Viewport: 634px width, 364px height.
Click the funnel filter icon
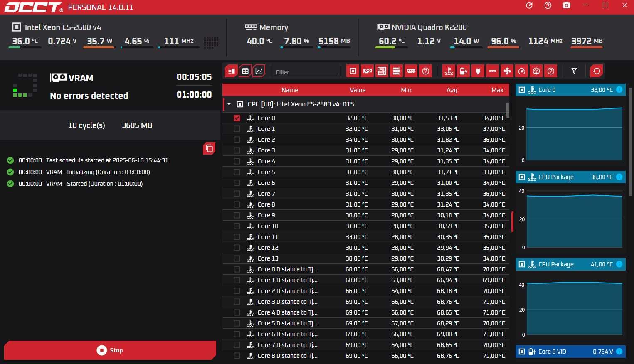click(574, 71)
